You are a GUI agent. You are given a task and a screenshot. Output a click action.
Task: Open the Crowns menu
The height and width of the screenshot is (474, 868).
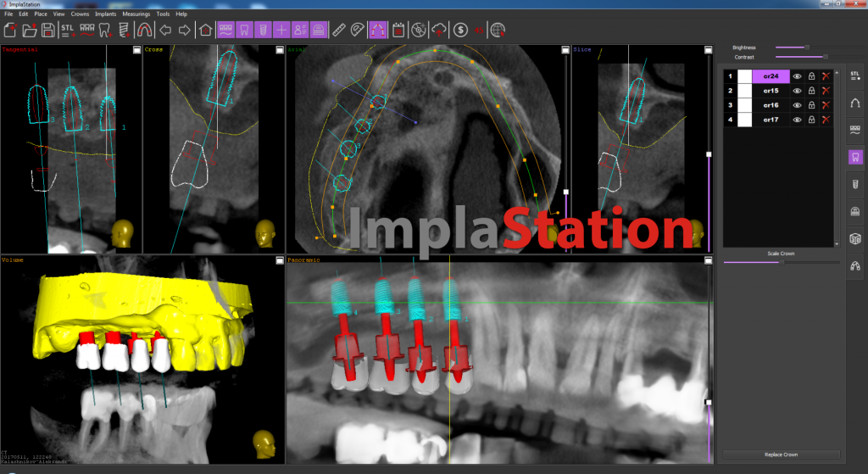[x=80, y=14]
